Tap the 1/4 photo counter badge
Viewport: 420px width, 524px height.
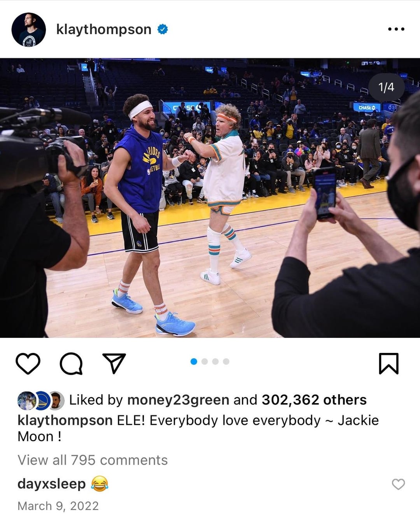[387, 87]
